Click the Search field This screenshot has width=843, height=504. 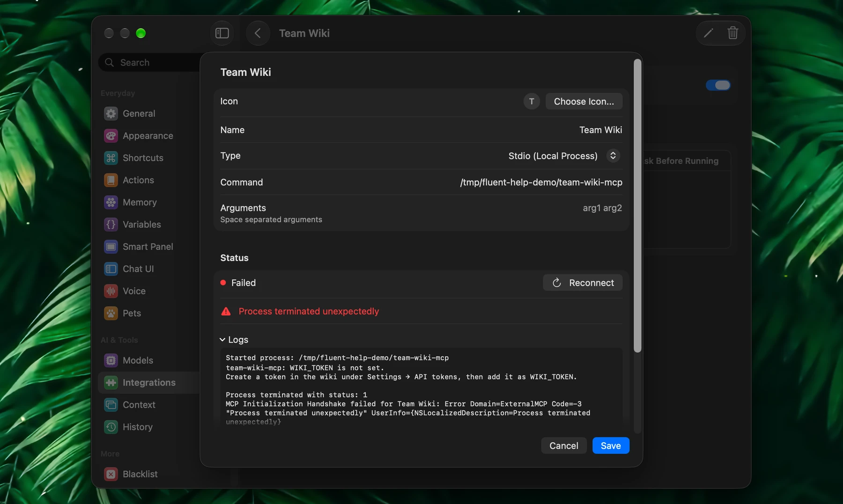coord(150,62)
